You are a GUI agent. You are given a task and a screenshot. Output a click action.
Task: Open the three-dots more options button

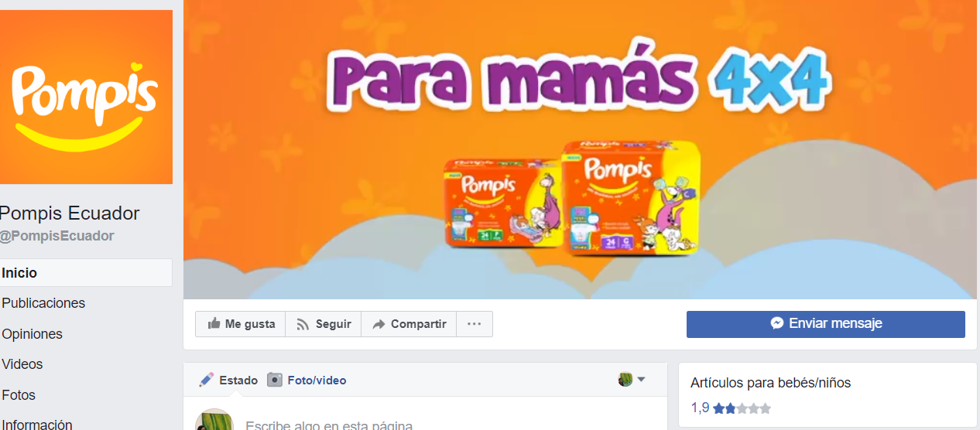pyautogui.click(x=475, y=324)
